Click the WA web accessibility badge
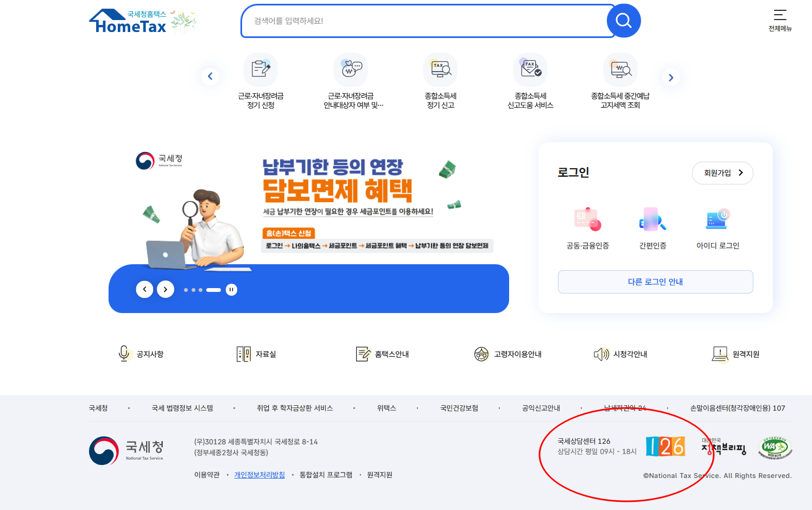 tap(775, 448)
